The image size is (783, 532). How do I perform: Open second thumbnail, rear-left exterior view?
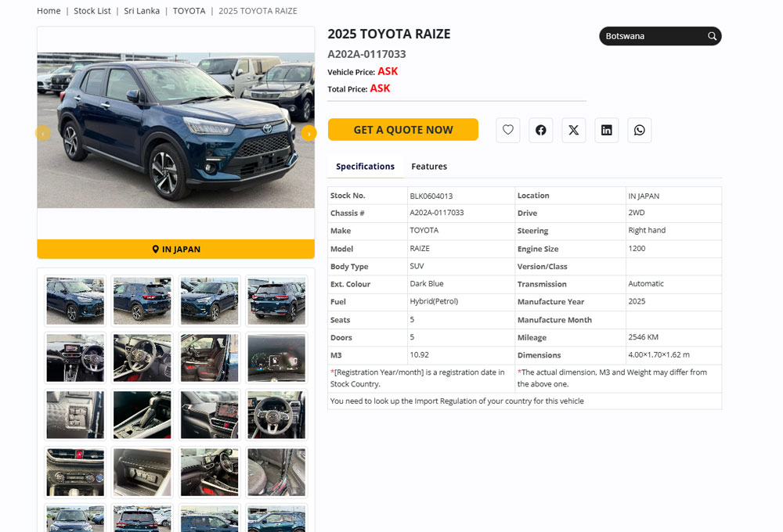click(x=143, y=301)
